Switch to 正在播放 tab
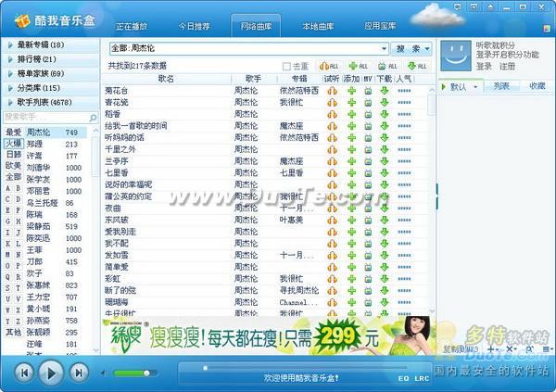Image resolution: width=556 pixels, height=392 pixels. tap(132, 26)
